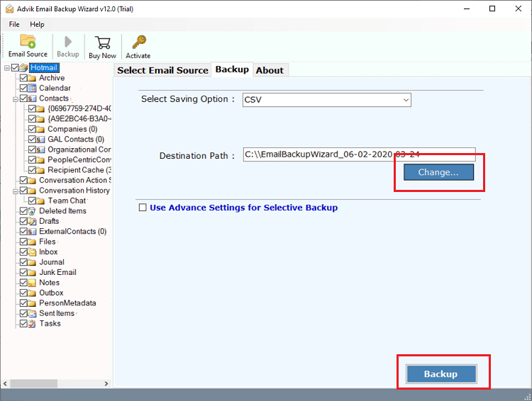Open Buy Now shopping cart icon
The width and height of the screenshot is (532, 401).
(x=102, y=43)
